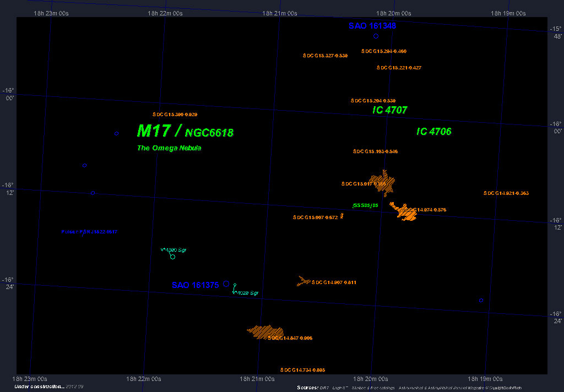Click the SAO 161375 star circle marker

click(x=226, y=284)
